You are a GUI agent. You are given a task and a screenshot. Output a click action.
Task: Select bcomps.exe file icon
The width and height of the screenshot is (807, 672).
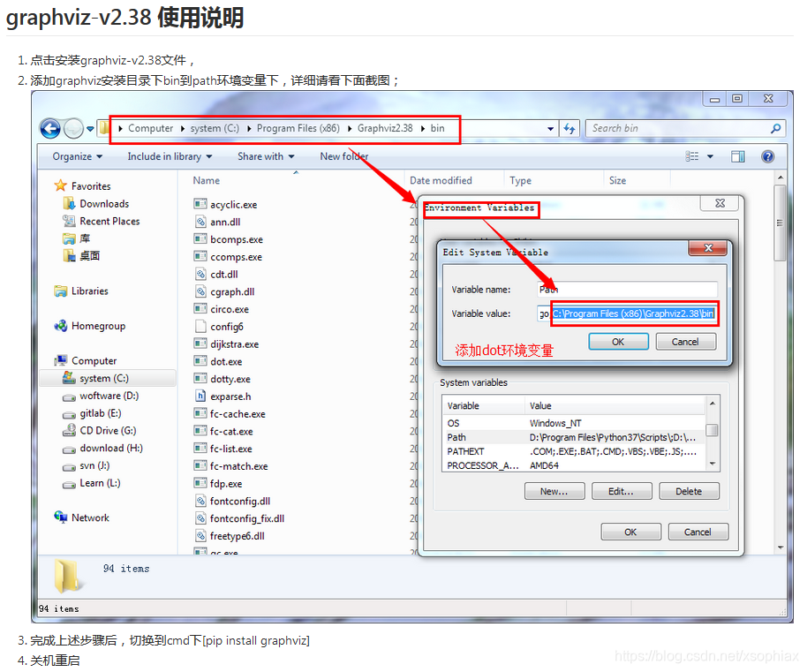coord(200,239)
